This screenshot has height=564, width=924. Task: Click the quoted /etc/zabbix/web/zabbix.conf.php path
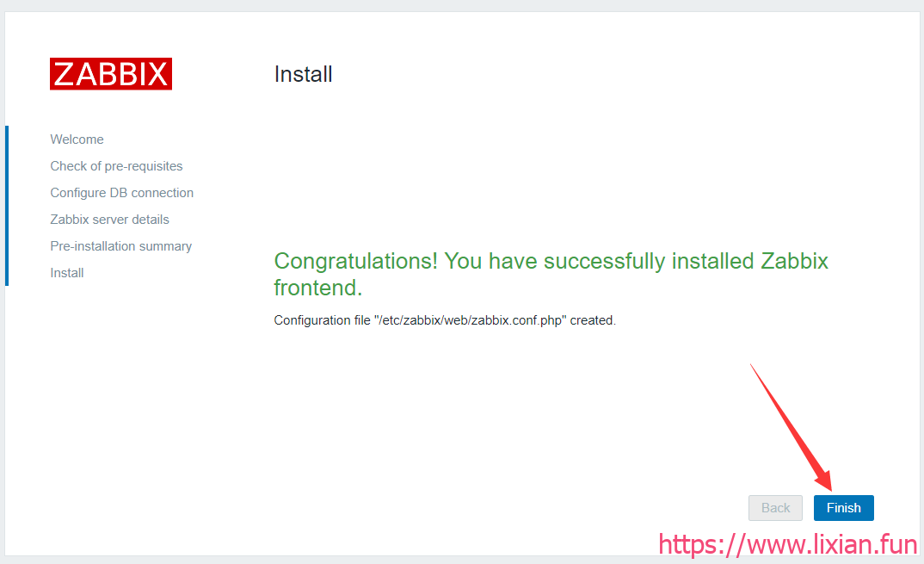471,320
